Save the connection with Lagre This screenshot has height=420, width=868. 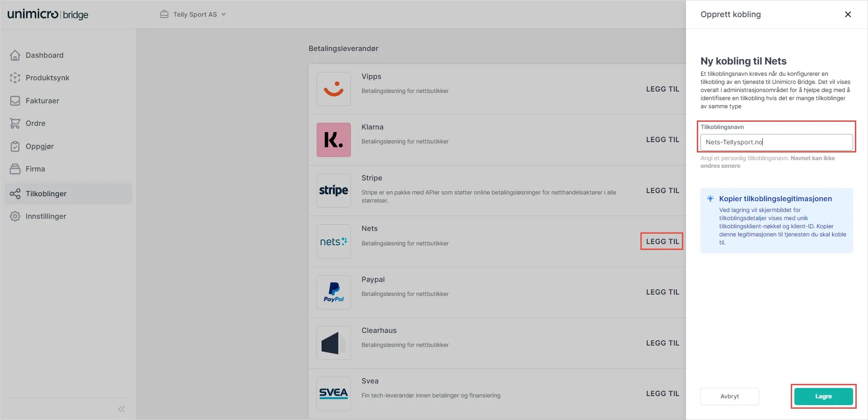click(823, 396)
